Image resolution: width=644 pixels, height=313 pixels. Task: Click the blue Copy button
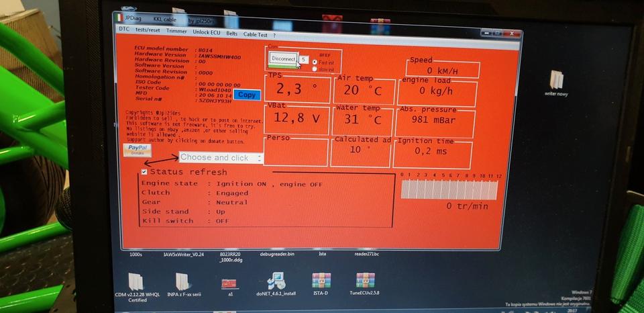pos(247,95)
